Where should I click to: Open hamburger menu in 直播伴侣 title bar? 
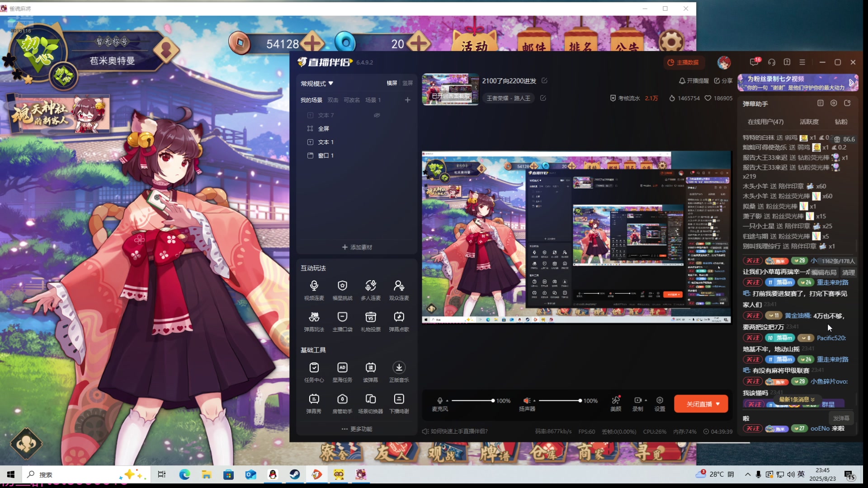[802, 62]
